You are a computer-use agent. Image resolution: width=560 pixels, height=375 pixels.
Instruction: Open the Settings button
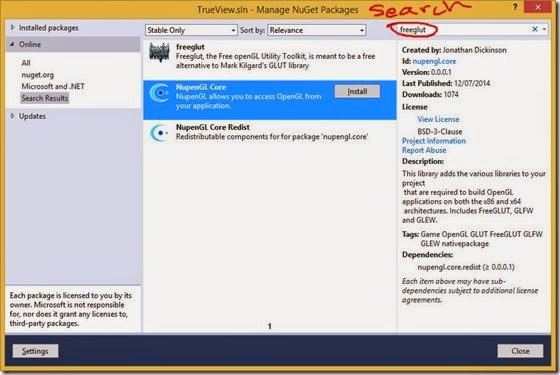35,351
